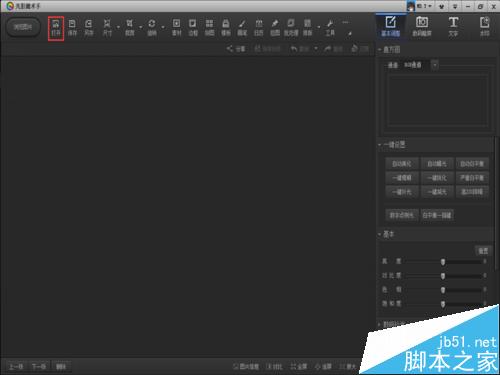The image size is (500, 375).
Task: Click the 色相 hue slider handle
Action: pyautogui.click(x=443, y=290)
